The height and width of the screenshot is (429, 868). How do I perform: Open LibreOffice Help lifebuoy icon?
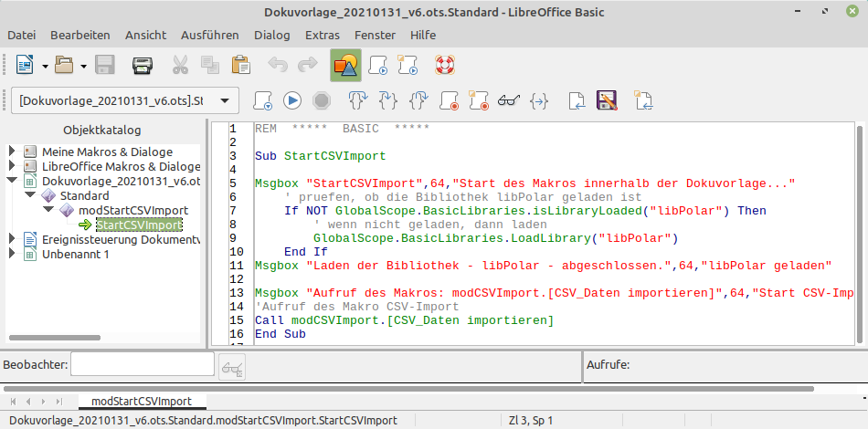[x=445, y=65]
